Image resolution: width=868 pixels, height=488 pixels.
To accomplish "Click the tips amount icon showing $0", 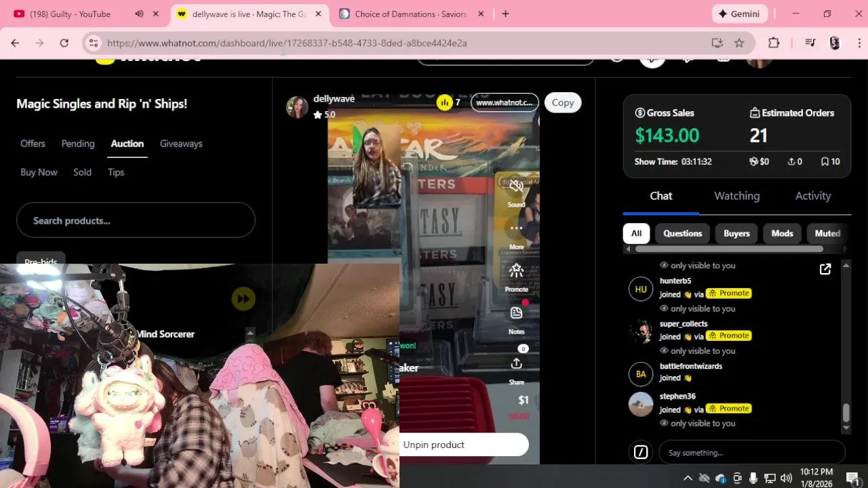I will 753,161.
